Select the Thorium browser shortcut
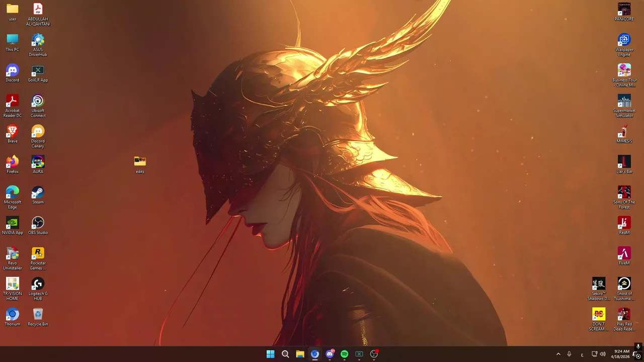The image size is (644, 362). pos(13,318)
